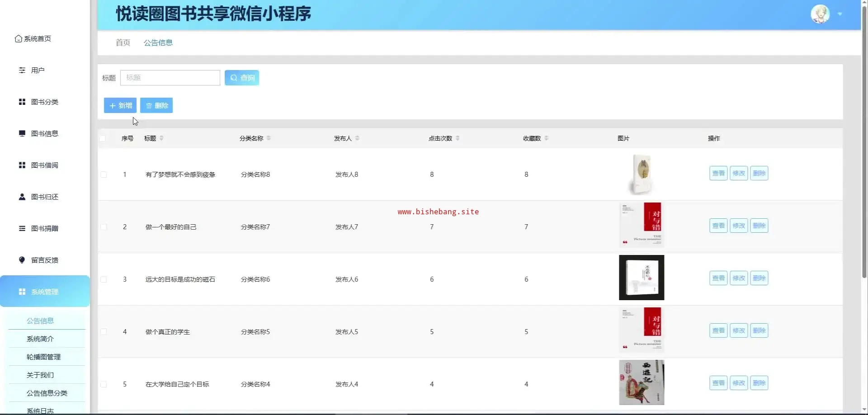868x415 pixels.
Task: View the row 做一个最好的自己
Action: point(718,226)
